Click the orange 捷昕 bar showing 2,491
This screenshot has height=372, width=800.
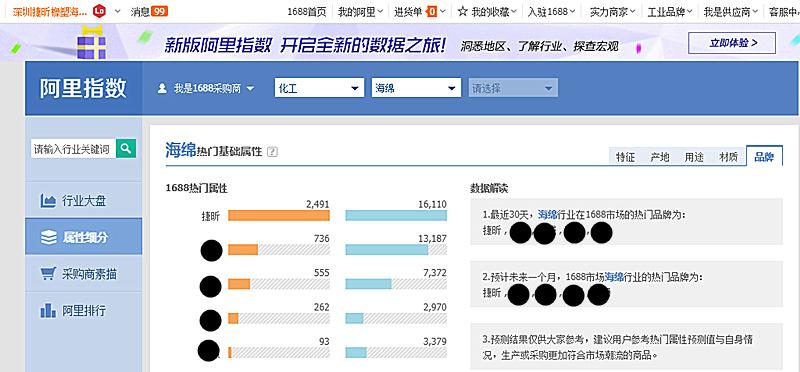[279, 215]
